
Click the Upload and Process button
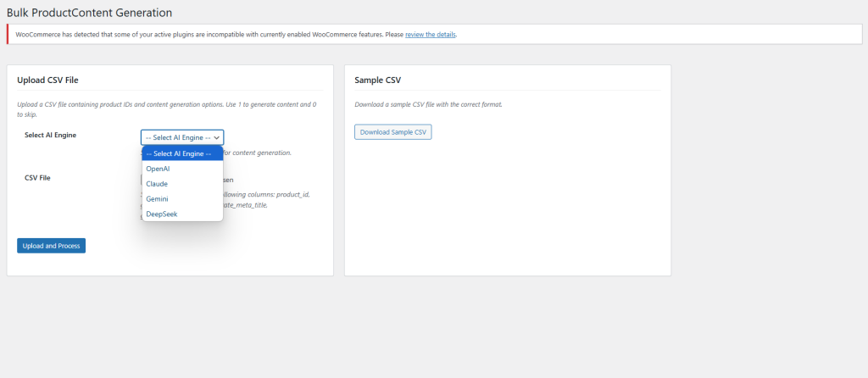pos(52,246)
